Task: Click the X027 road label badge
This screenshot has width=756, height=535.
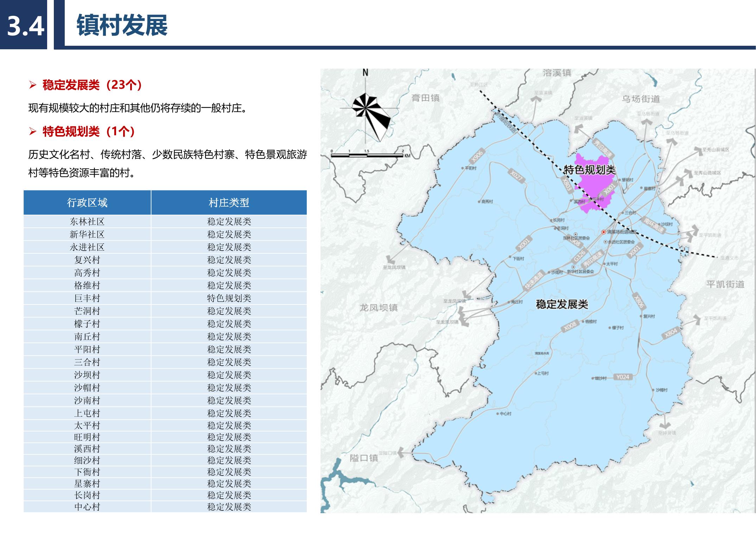Action: tap(516, 176)
